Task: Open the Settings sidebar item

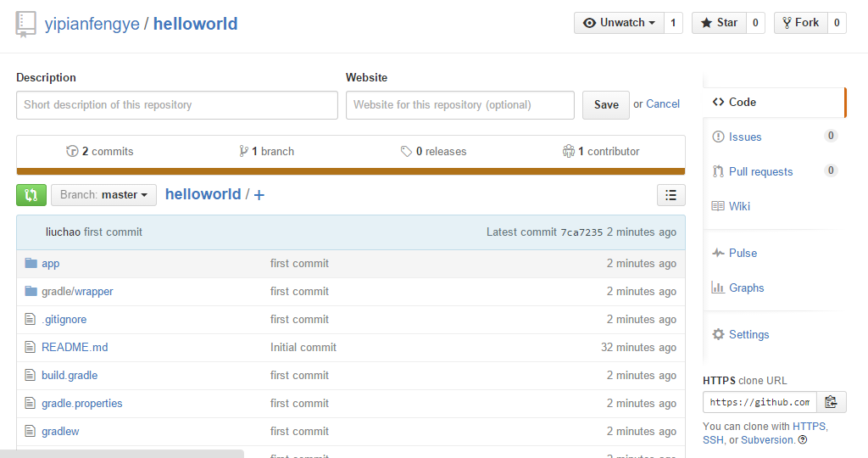Action: click(748, 334)
